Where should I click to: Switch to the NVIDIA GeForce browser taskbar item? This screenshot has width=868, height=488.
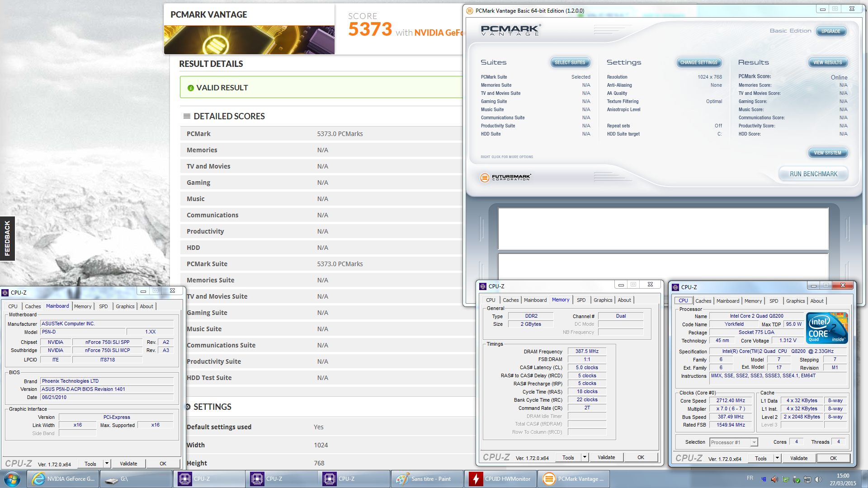[x=63, y=479]
